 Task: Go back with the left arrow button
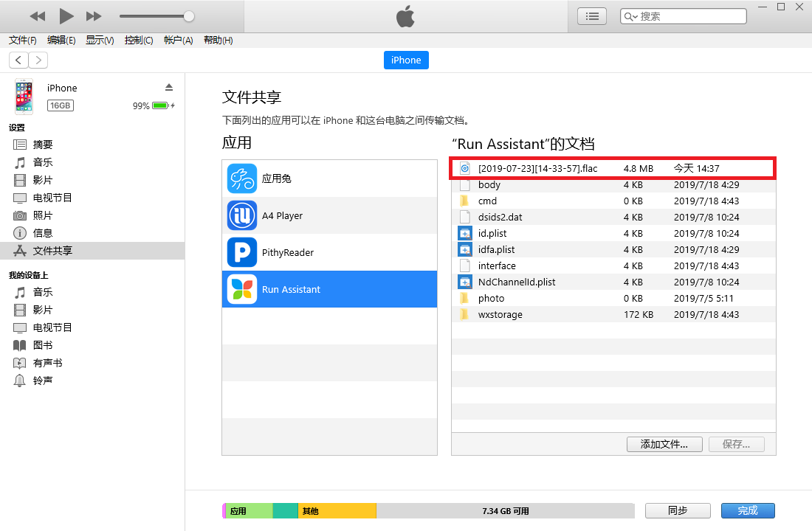(18, 60)
